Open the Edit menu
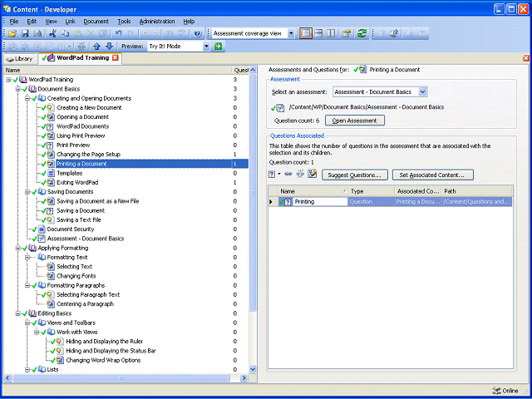This screenshot has width=532, height=399. tap(32, 22)
